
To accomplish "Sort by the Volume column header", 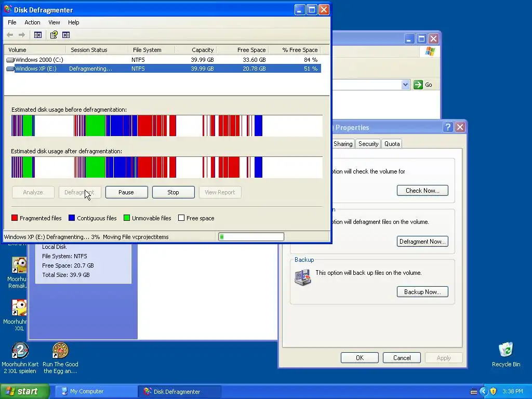I will point(35,50).
